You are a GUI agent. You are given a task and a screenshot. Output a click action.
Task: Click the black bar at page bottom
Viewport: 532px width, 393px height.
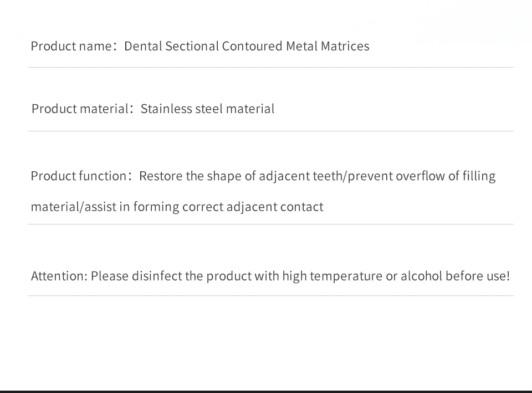pyautogui.click(x=266, y=392)
